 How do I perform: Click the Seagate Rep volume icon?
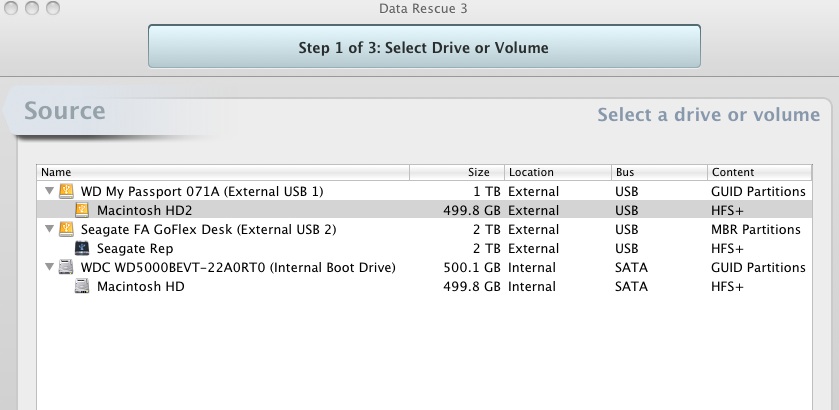82,248
